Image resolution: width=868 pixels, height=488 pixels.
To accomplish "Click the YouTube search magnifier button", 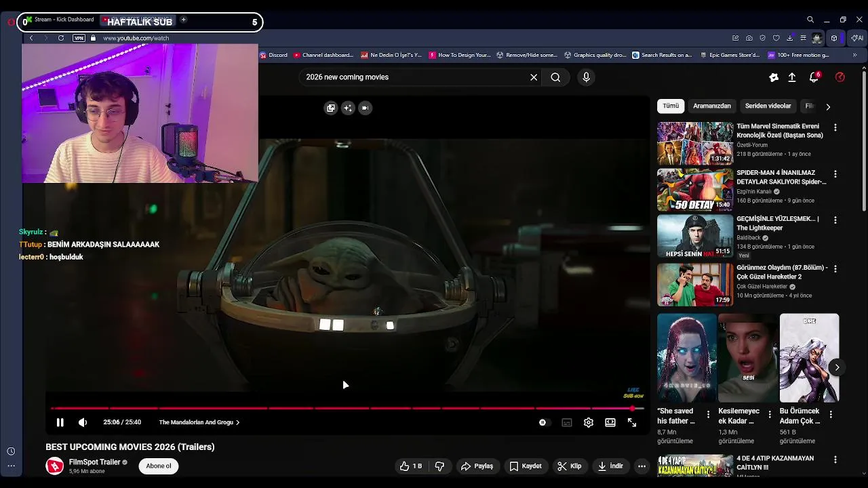I will click(x=555, y=77).
